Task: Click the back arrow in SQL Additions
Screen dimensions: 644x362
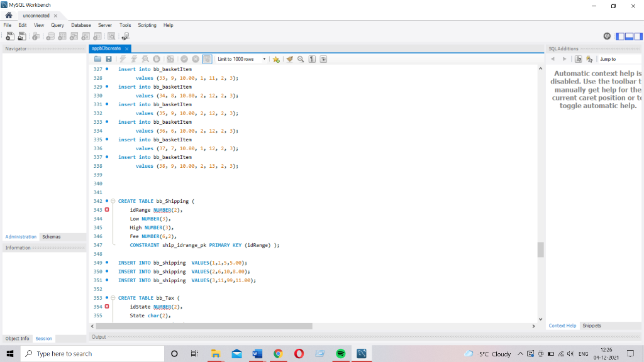Action: point(553,58)
